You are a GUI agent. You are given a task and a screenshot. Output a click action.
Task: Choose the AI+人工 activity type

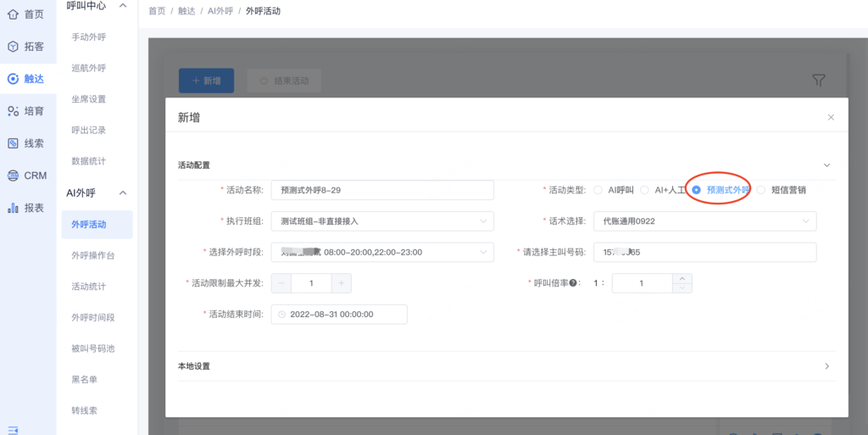pyautogui.click(x=645, y=190)
